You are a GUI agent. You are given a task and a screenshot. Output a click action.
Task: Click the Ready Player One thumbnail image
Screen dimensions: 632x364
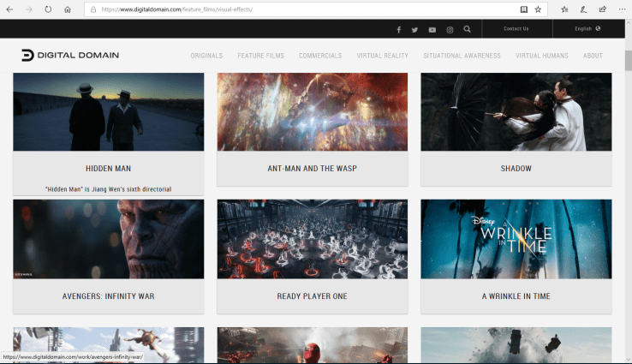312,239
